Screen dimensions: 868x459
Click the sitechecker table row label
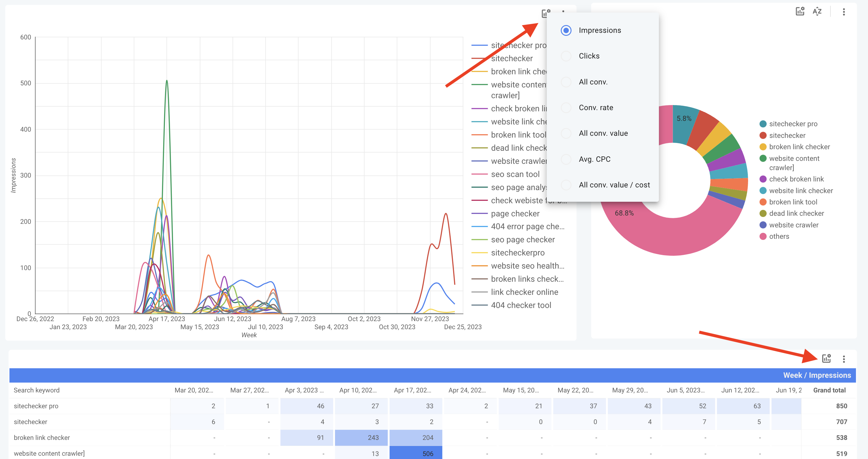tap(30, 422)
